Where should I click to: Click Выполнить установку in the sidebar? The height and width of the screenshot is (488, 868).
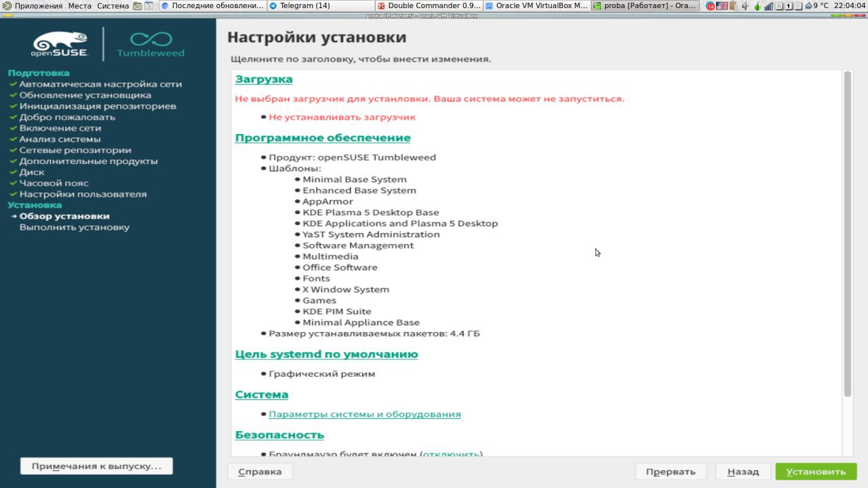pyautogui.click(x=75, y=227)
